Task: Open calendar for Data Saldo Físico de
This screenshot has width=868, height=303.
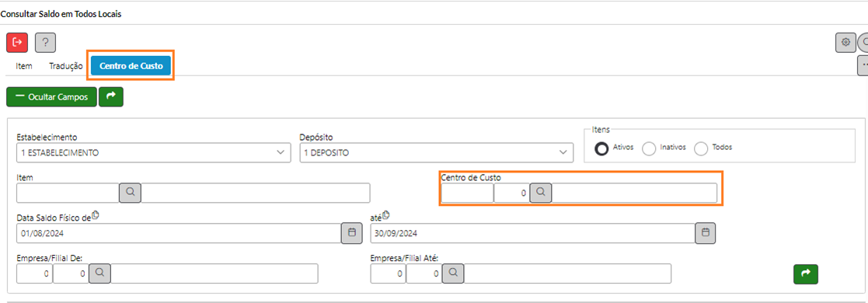Action: click(351, 232)
